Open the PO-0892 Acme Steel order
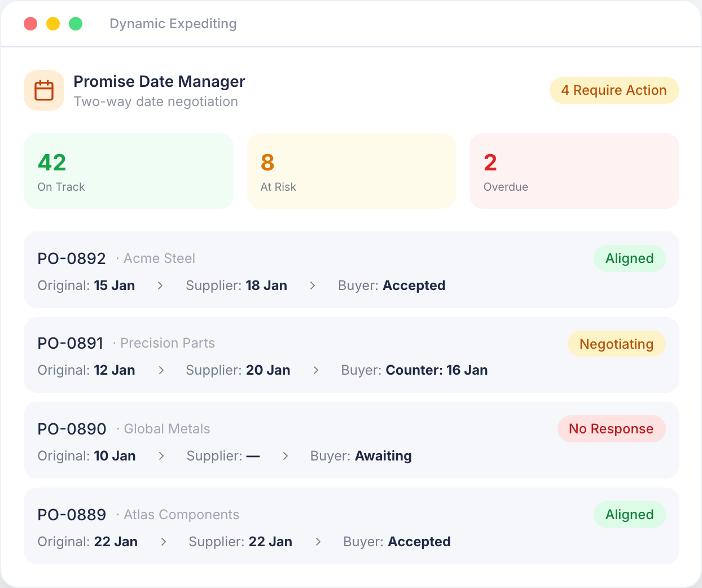 (x=352, y=270)
